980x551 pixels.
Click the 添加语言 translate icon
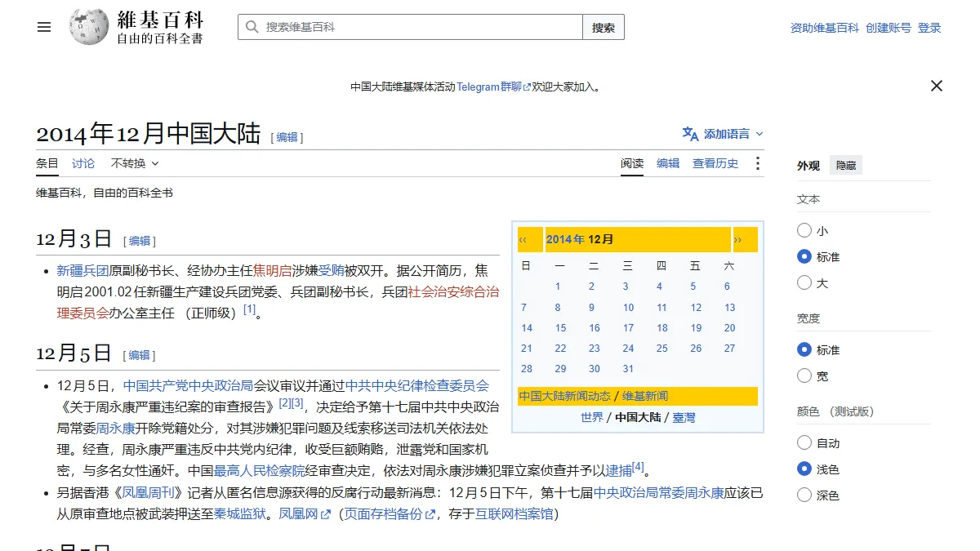coord(690,134)
